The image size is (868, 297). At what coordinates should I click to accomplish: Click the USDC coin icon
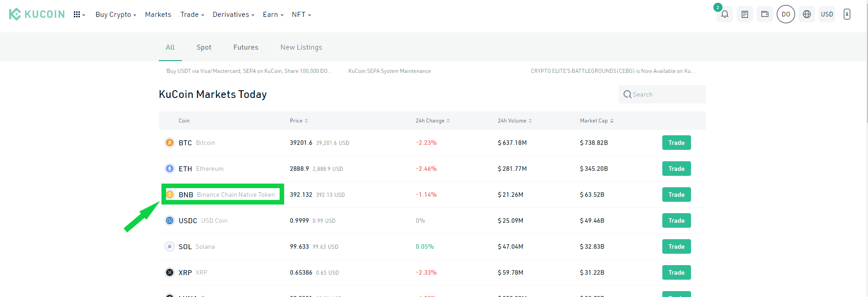170,220
